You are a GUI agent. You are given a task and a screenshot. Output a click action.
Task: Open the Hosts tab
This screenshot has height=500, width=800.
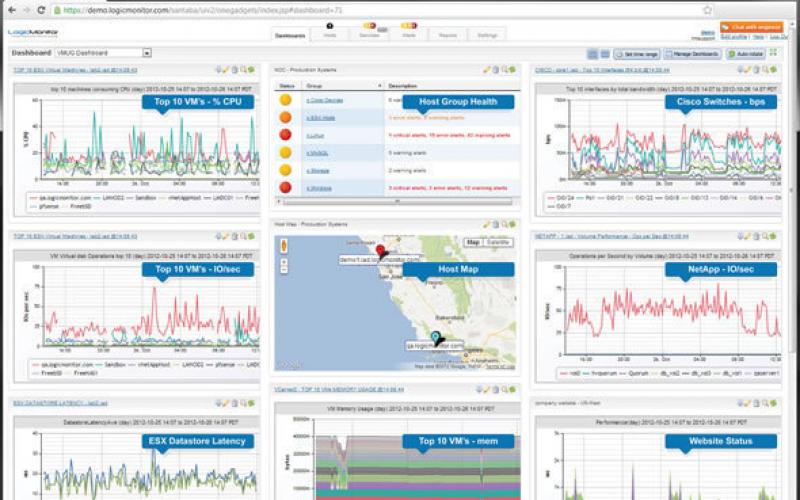pos(330,35)
